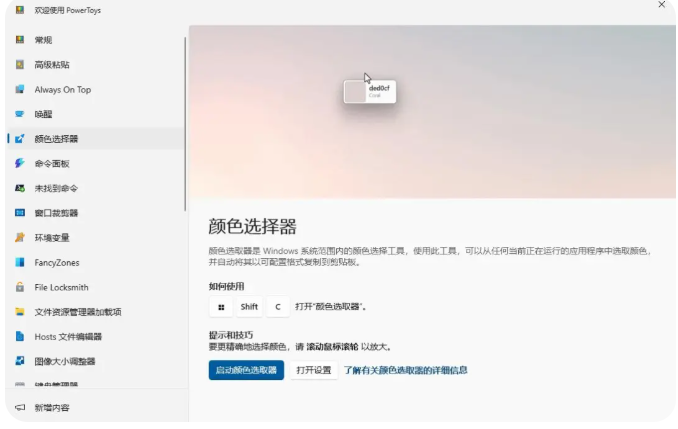Viewport: 678px width, 429px height.
Task: Click the ded0cf color swatch preview
Action: click(355, 92)
